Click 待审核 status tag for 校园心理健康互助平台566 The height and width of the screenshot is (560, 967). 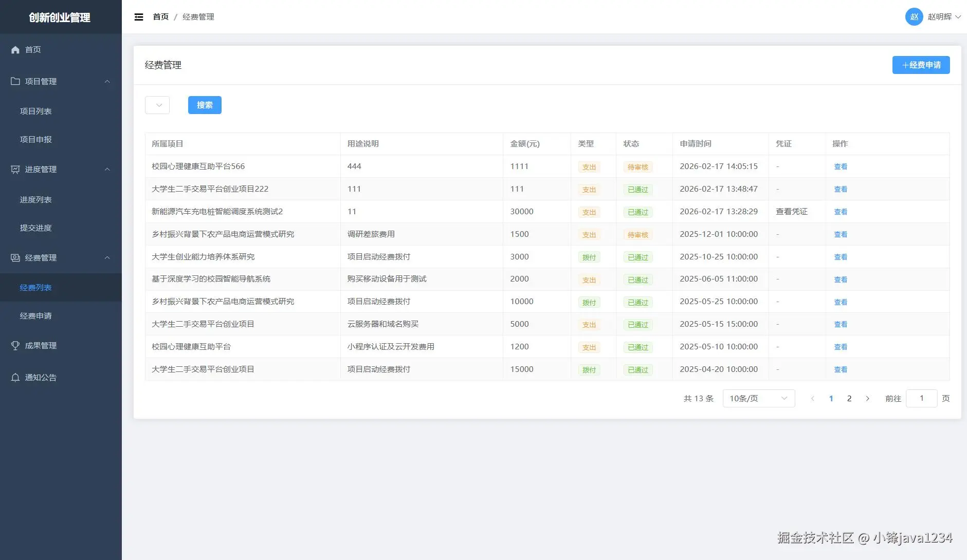coord(638,167)
